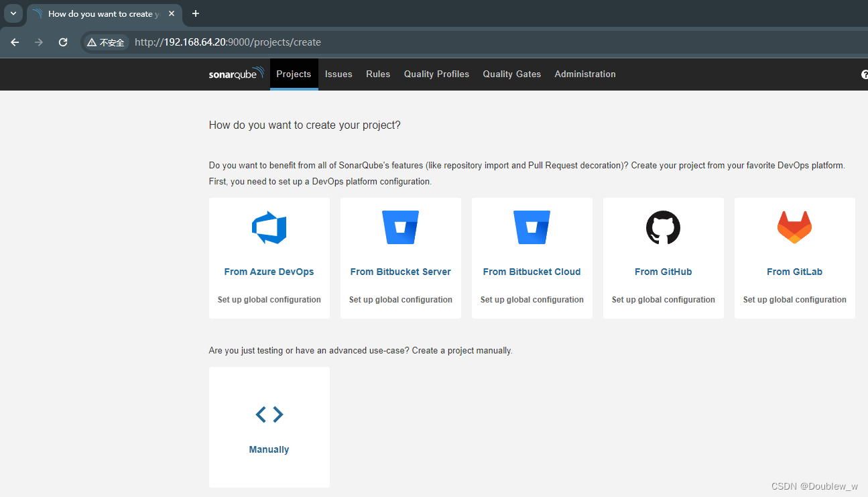Click the Azure DevOps icon
Image resolution: width=868 pixels, height=497 pixels.
(x=269, y=228)
